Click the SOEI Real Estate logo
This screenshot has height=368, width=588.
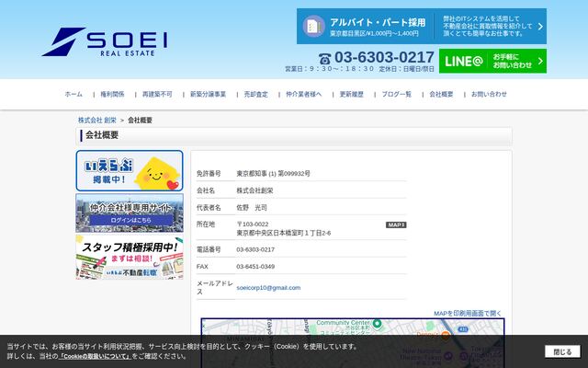[105, 41]
